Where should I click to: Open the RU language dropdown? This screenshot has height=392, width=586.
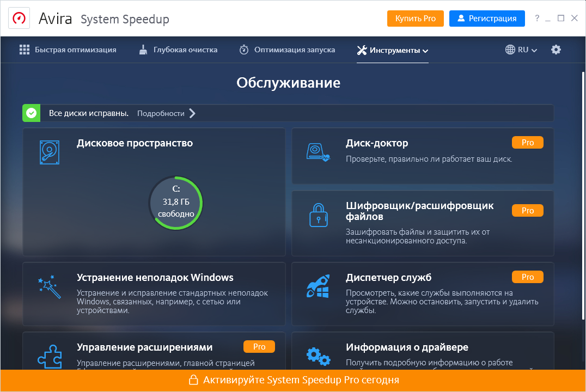pyautogui.click(x=521, y=50)
